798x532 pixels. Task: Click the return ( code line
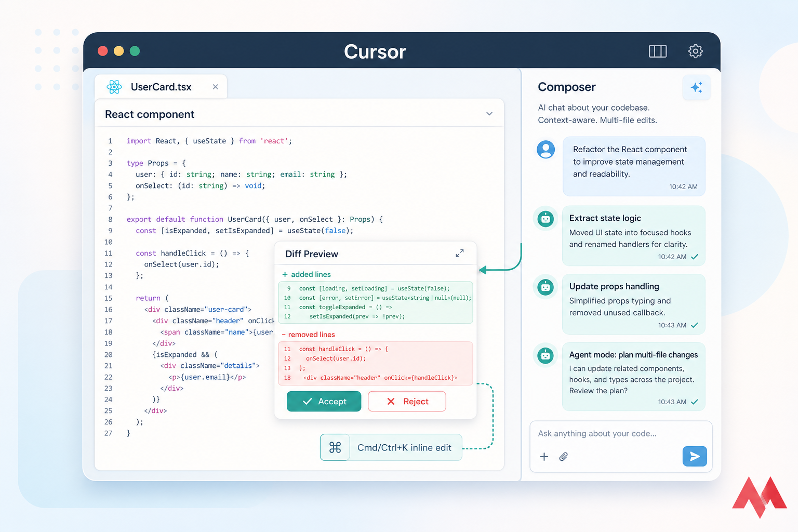tap(152, 298)
